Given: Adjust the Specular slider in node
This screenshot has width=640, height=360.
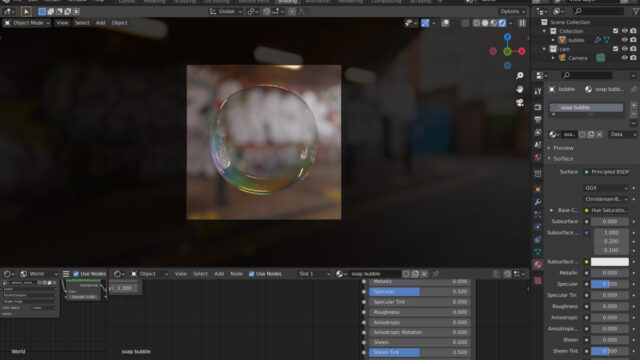Looking at the screenshot, I should (420, 292).
